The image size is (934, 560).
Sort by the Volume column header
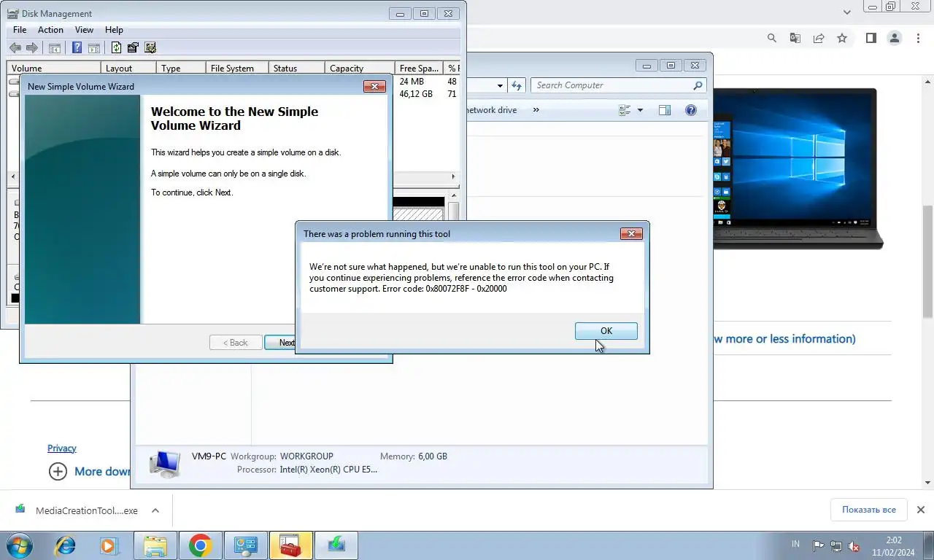54,69
